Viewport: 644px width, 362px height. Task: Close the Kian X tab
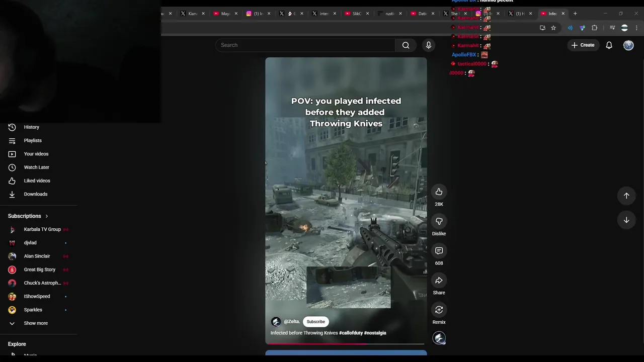point(203,14)
